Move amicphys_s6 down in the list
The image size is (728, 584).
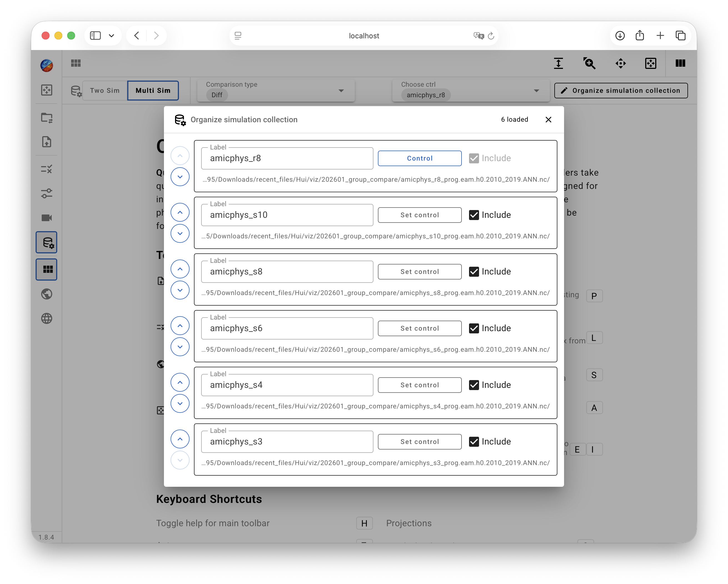click(x=180, y=347)
